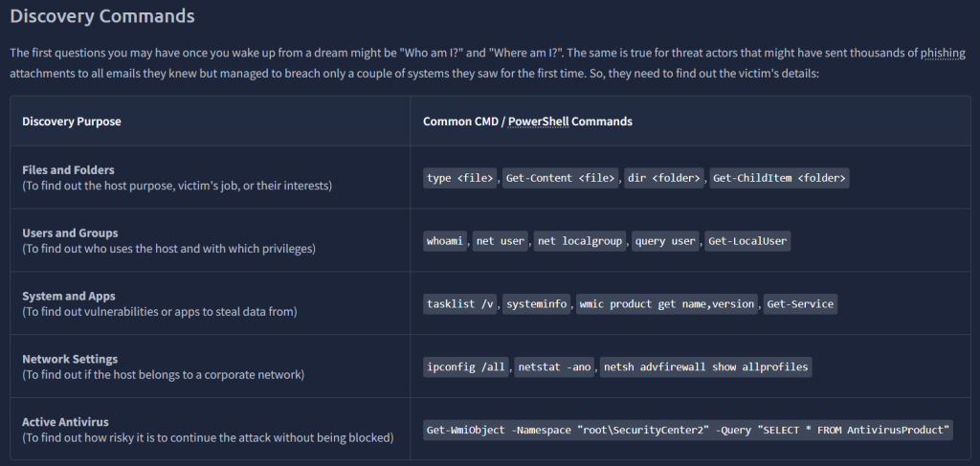Click the underlined 'PowerShell' term in header
The width and height of the screenshot is (980, 466).
coord(537,122)
